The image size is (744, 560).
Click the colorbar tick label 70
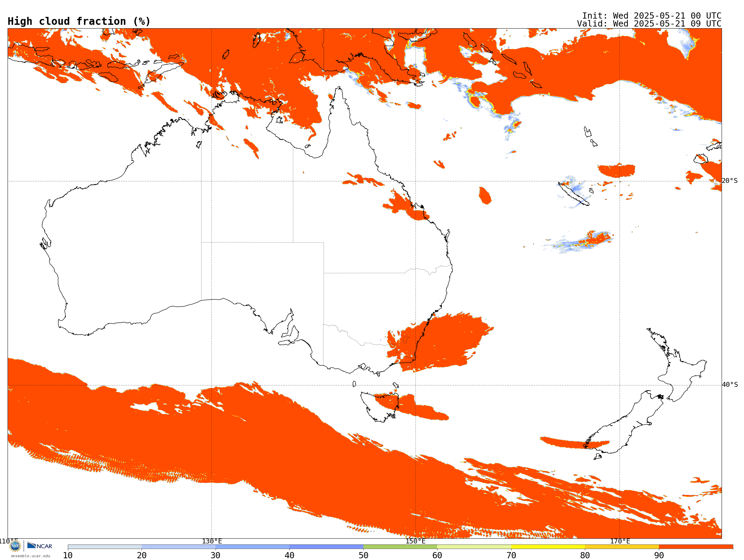click(x=511, y=555)
